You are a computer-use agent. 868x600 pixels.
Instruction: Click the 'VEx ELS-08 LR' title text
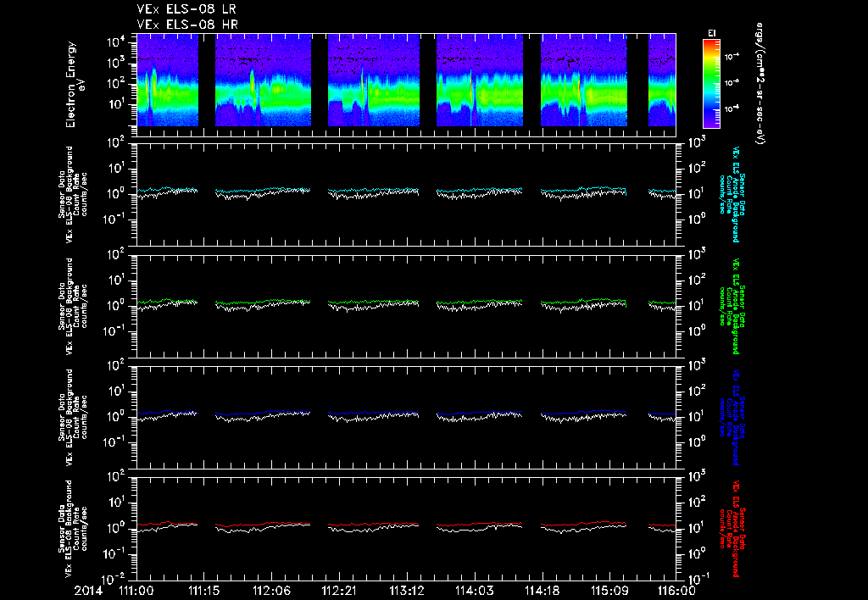tap(186, 9)
